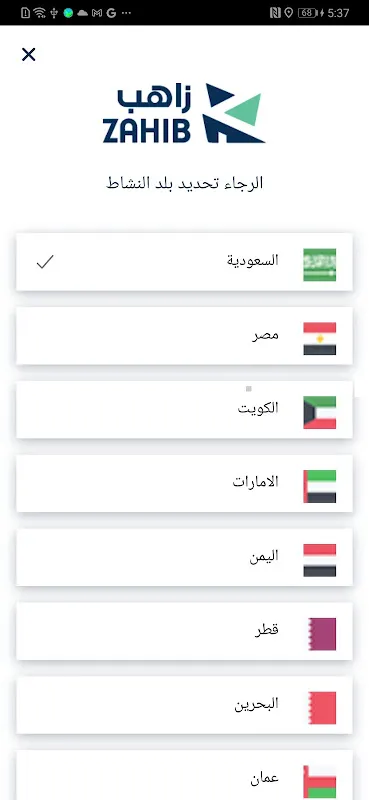Toggle the checkmark on السعودية row
The image size is (369, 800).
(x=45, y=262)
